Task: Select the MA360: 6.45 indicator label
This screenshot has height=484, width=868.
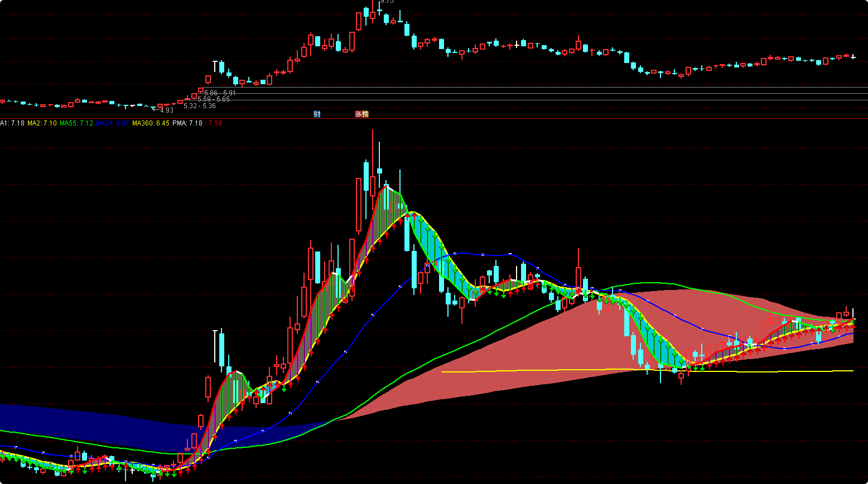Action: (x=151, y=123)
